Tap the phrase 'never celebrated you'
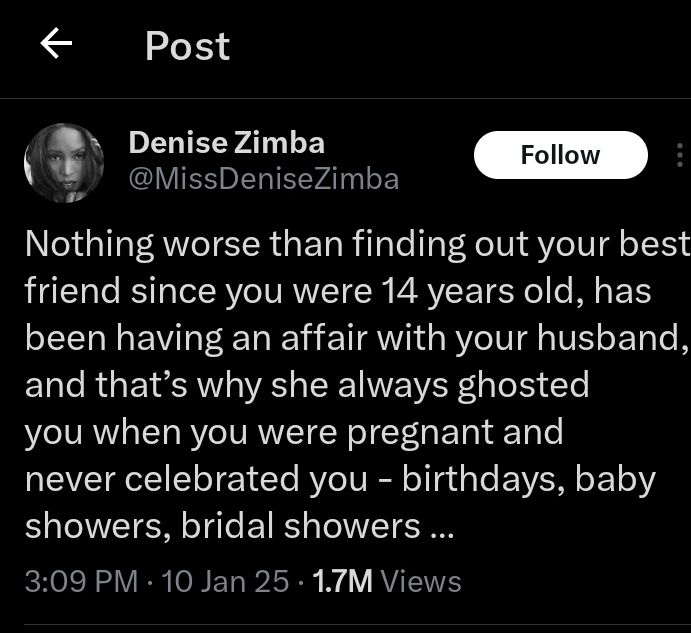The height and width of the screenshot is (633, 691). pos(196,480)
